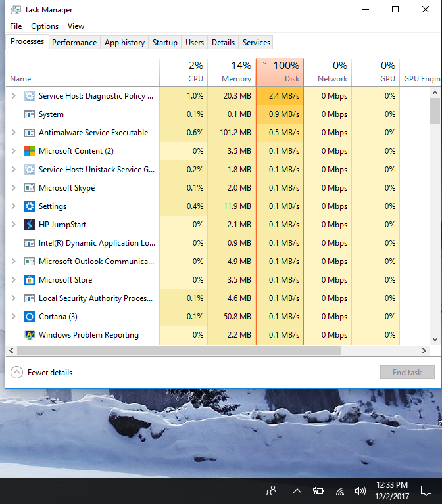
Task: Open the People icon in the taskbar
Action: (x=271, y=490)
